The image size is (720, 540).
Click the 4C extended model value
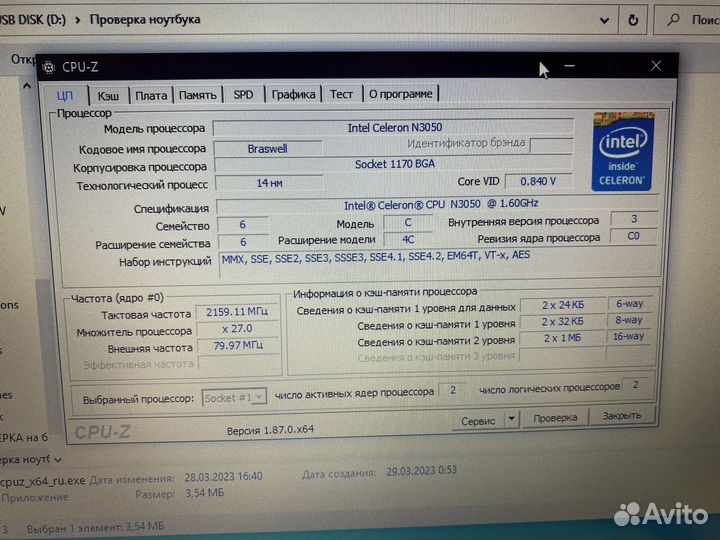[x=408, y=239]
